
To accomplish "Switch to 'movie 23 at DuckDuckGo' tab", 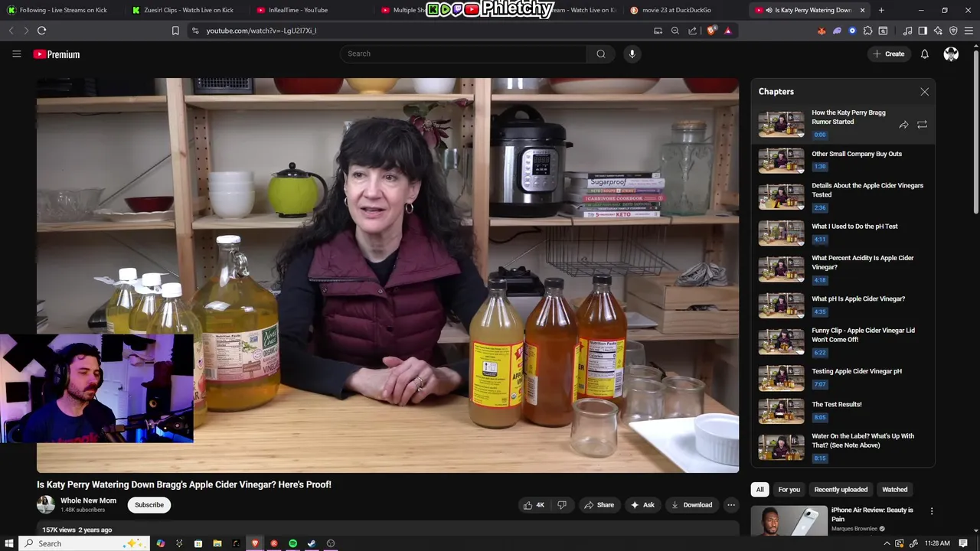I will click(x=677, y=10).
